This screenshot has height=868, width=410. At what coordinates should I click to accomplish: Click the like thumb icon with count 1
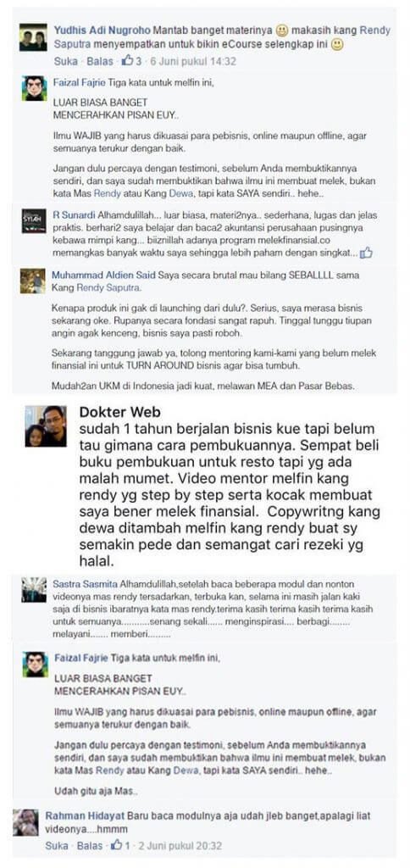pyautogui.click(x=117, y=845)
